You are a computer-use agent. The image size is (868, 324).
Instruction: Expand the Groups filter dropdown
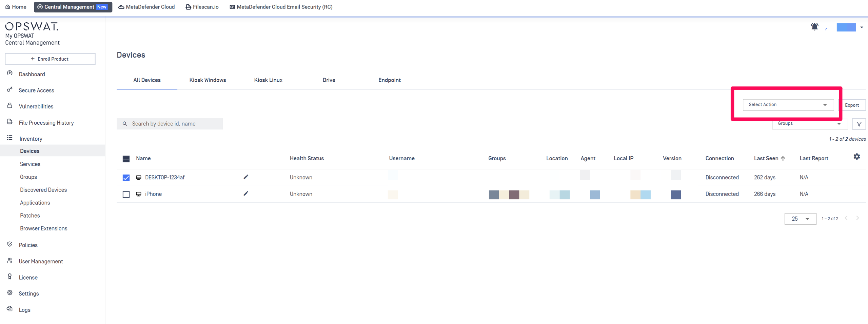809,124
